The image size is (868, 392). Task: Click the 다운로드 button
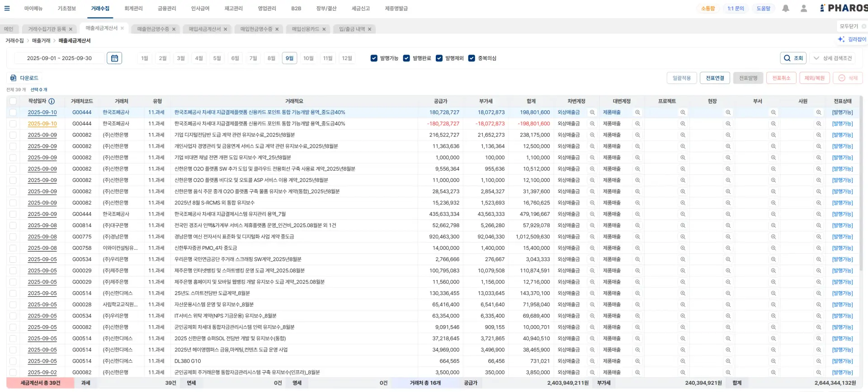(24, 78)
